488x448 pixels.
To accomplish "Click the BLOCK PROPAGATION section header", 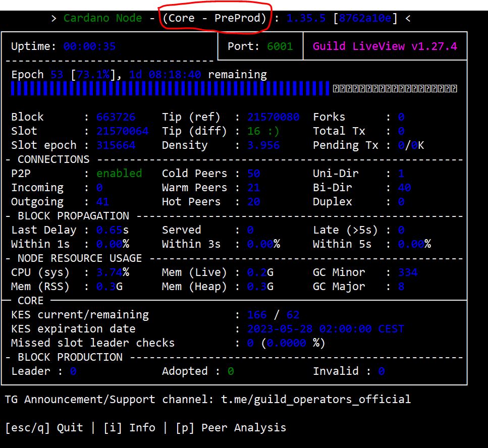I will [x=73, y=216].
